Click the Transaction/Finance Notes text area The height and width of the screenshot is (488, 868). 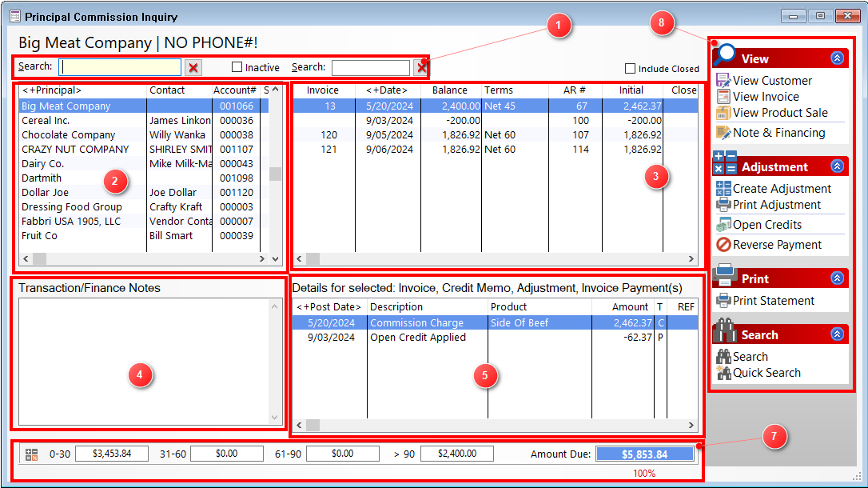(x=144, y=361)
